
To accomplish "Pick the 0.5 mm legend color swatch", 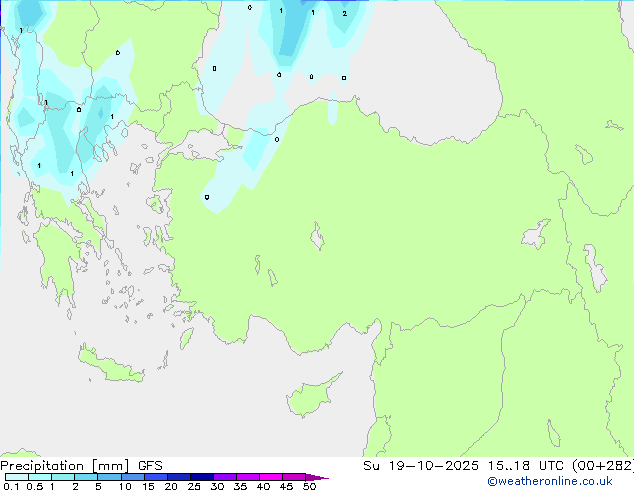I will (40, 477).
